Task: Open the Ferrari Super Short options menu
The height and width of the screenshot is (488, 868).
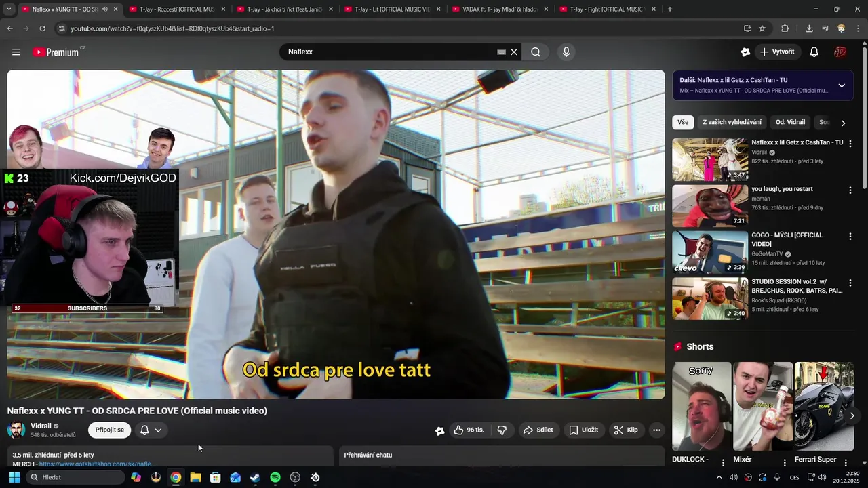Action: point(847,462)
